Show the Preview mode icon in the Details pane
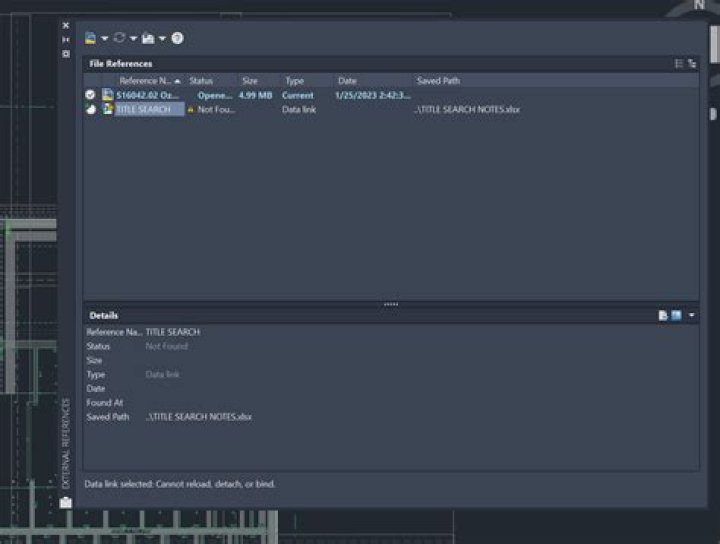 676,315
